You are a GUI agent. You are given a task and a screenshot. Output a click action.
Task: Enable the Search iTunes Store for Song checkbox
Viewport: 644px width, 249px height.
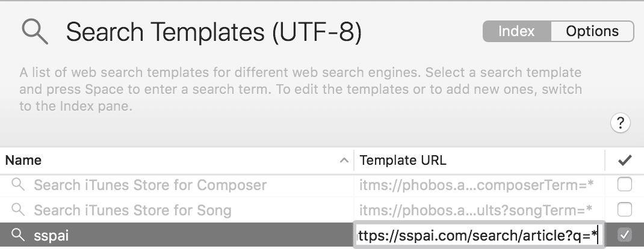pyautogui.click(x=625, y=210)
